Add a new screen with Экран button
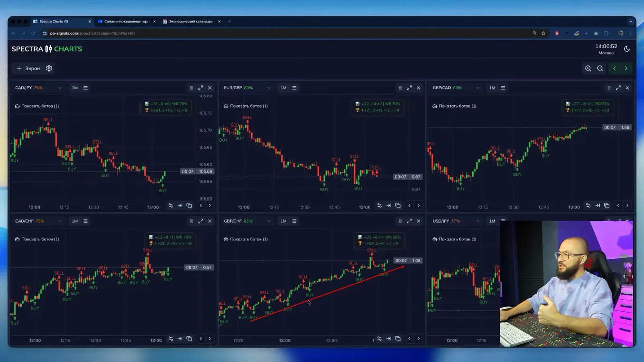The height and width of the screenshot is (362, 644). coord(28,68)
